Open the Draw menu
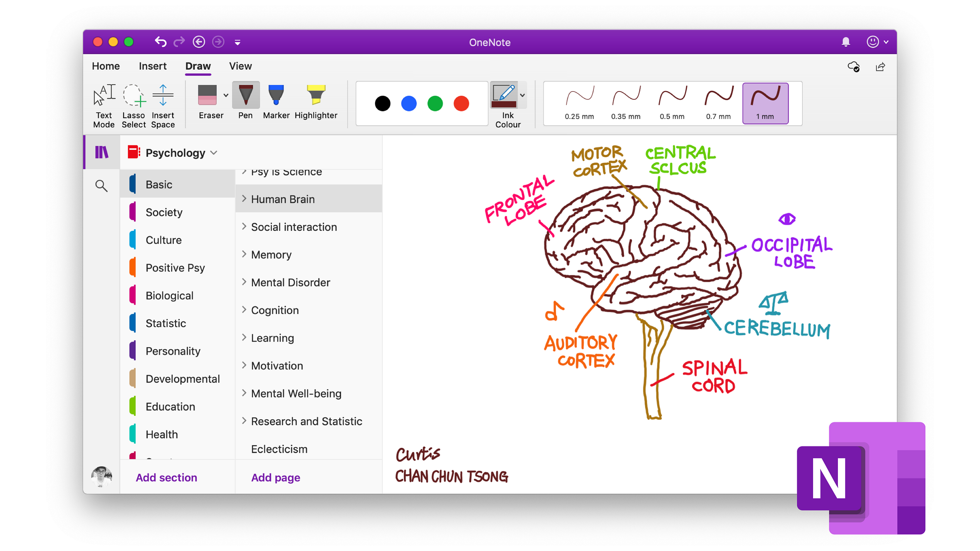 [198, 66]
